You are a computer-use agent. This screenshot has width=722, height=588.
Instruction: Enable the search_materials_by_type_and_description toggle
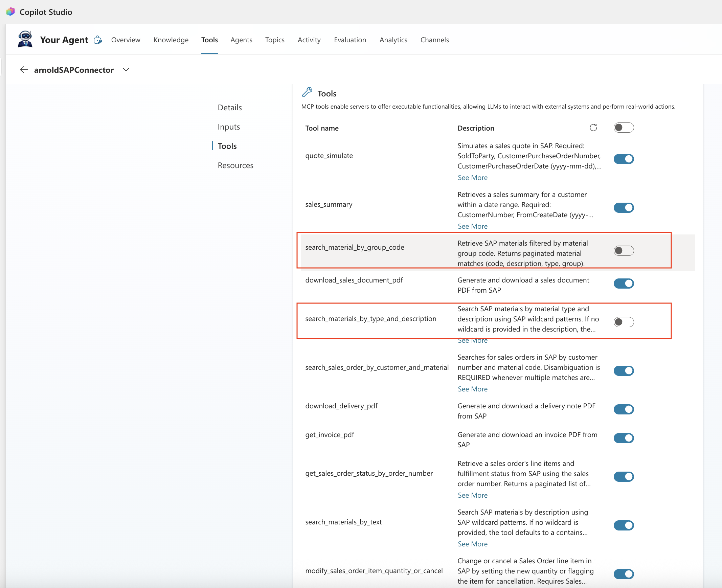[624, 322]
